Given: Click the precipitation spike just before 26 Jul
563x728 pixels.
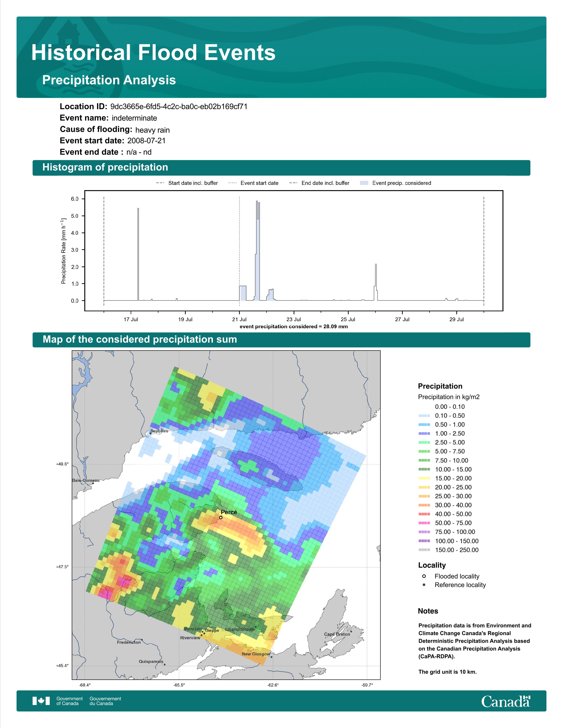Looking at the screenshot, I should pos(376,282).
